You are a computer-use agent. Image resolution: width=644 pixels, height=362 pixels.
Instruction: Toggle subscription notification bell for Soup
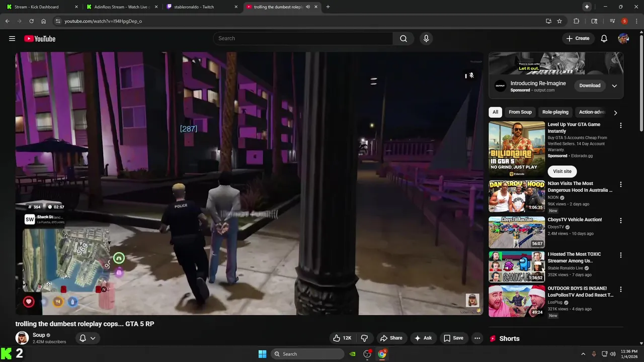88,338
